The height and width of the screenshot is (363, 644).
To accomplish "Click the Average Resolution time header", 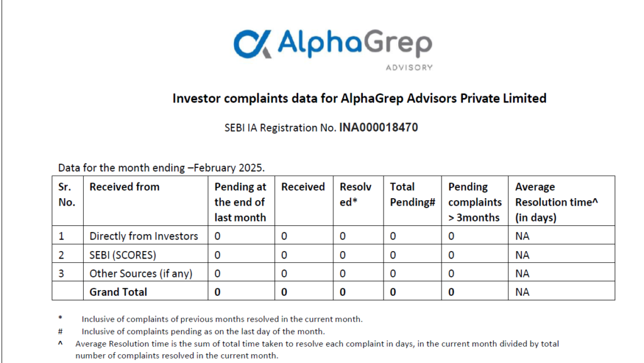I will (557, 202).
